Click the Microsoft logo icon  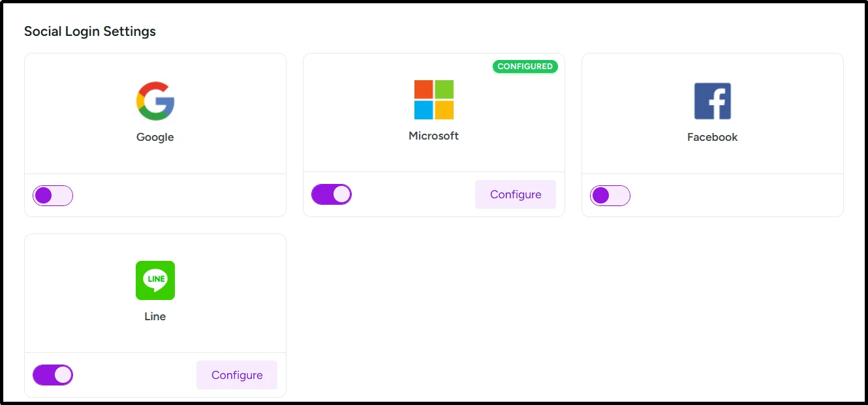433,99
